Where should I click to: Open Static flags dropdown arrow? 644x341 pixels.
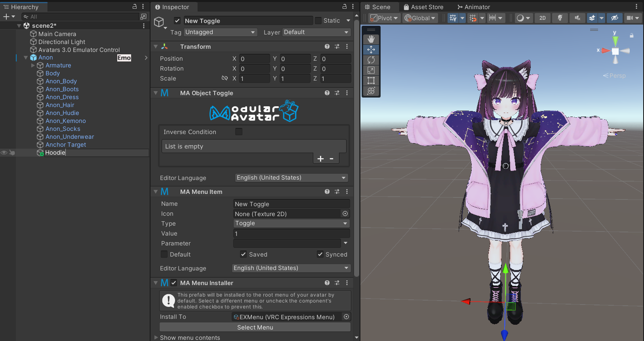pos(348,21)
